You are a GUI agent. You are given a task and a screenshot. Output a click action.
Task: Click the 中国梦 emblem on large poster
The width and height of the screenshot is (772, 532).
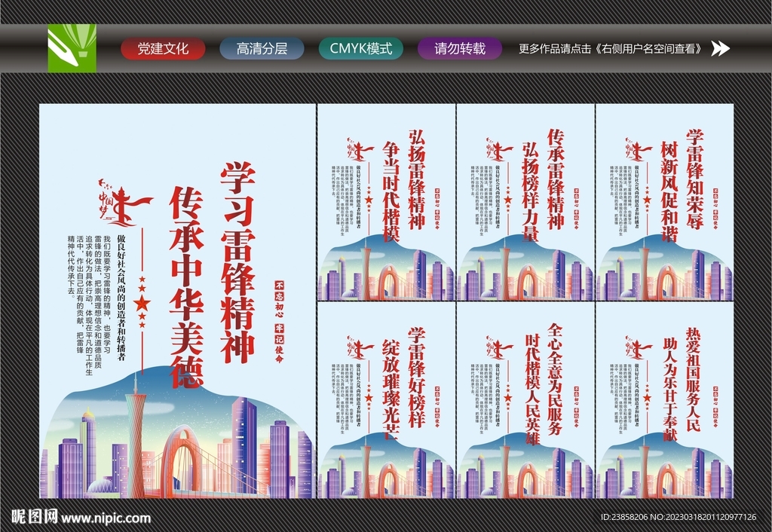click(124, 203)
